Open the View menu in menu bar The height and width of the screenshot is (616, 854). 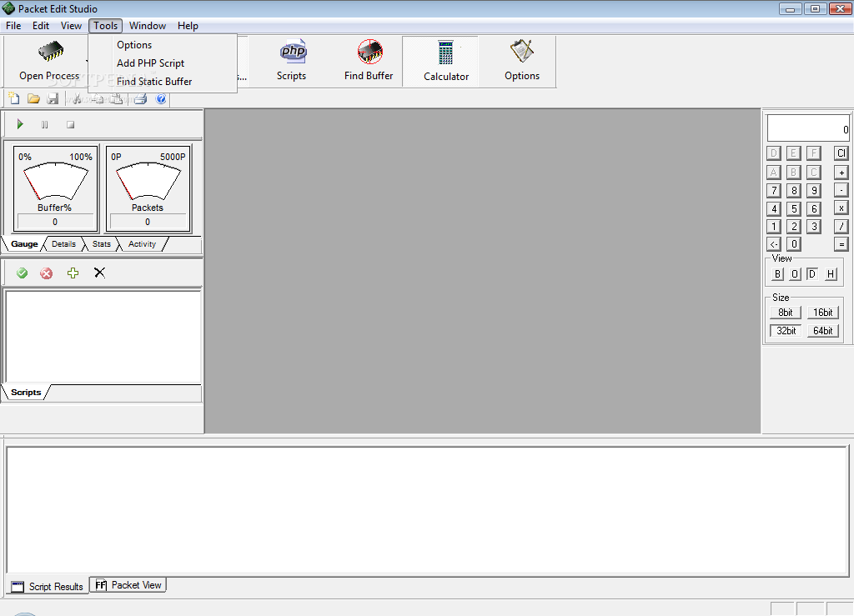point(71,26)
